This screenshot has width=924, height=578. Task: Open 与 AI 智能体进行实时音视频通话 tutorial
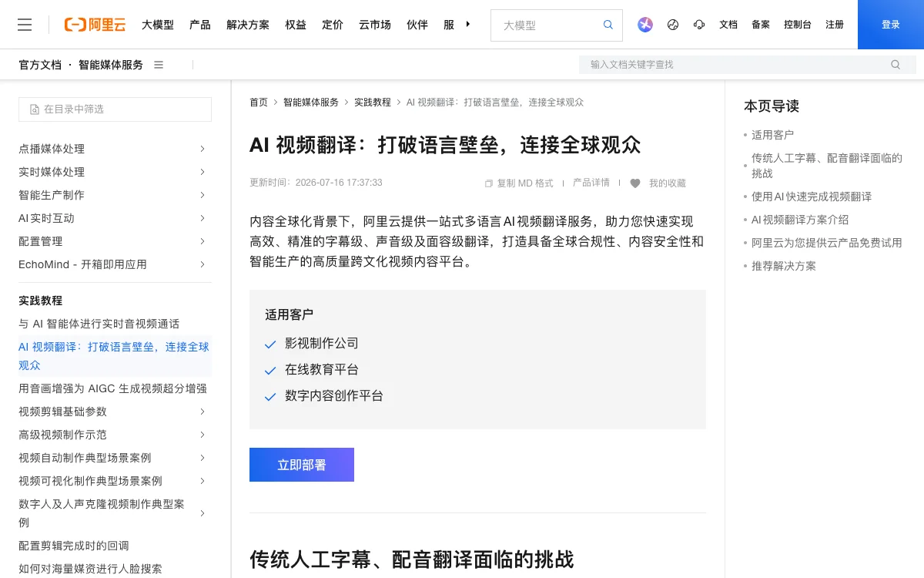(99, 324)
